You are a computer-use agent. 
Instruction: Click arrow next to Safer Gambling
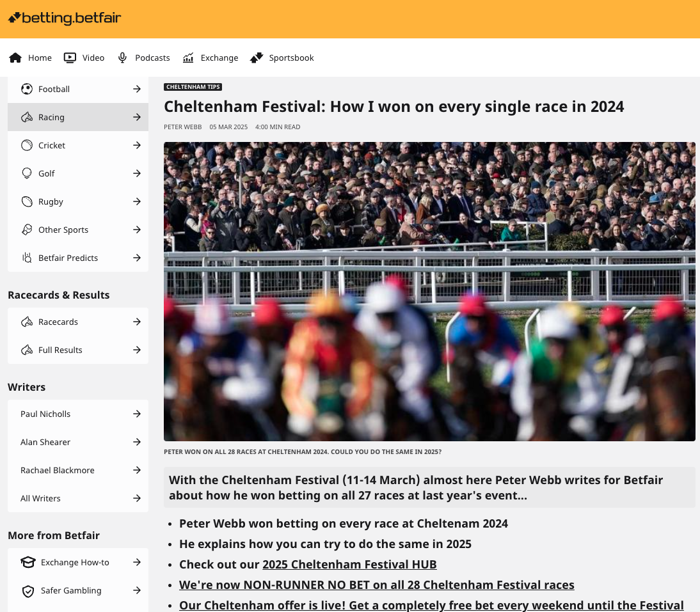137,590
